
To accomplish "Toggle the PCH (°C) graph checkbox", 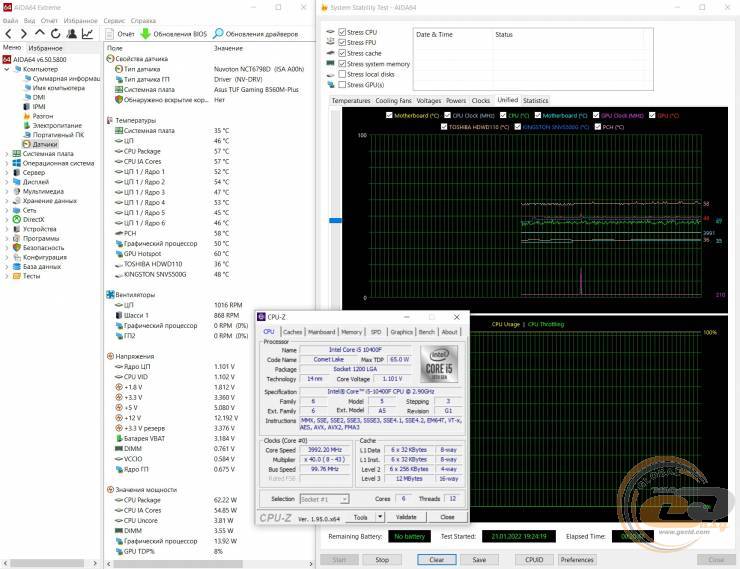I will (x=598, y=126).
